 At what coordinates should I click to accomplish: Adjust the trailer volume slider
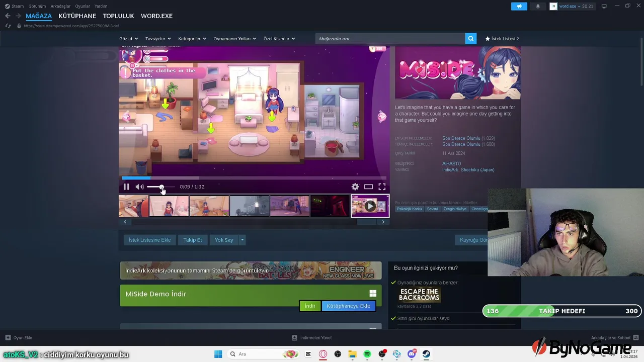161,187
